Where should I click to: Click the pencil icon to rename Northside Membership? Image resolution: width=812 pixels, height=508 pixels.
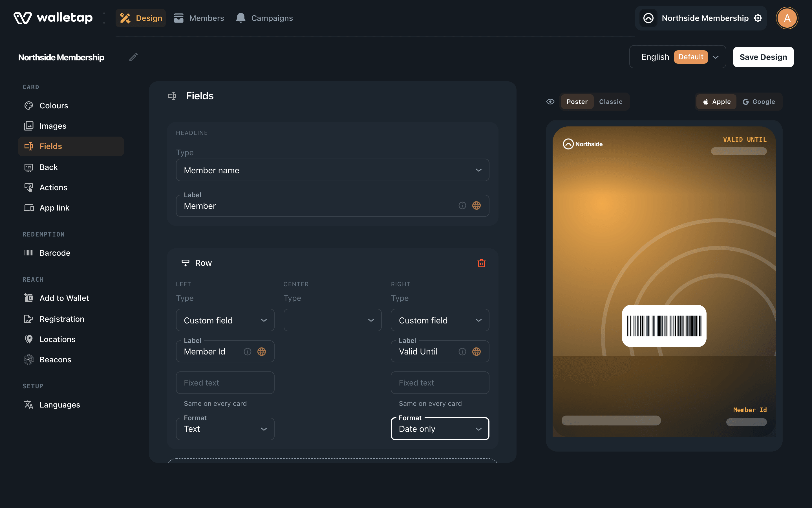134,57
